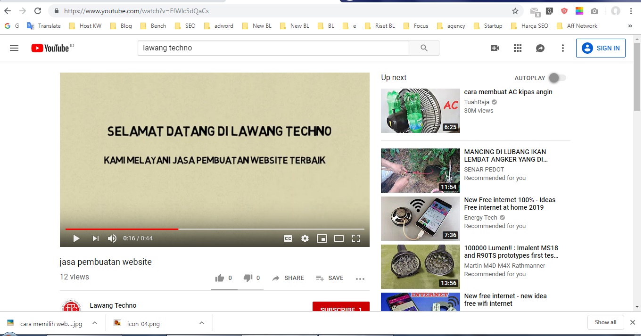Open the sidebar hamburger menu
This screenshot has width=644, height=336.
(x=14, y=48)
